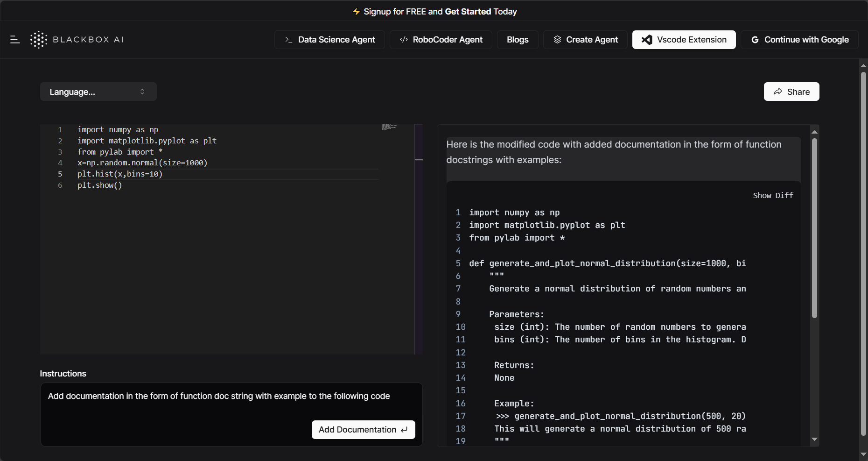Click the BLACKBOX AI wordmark text

[88, 40]
